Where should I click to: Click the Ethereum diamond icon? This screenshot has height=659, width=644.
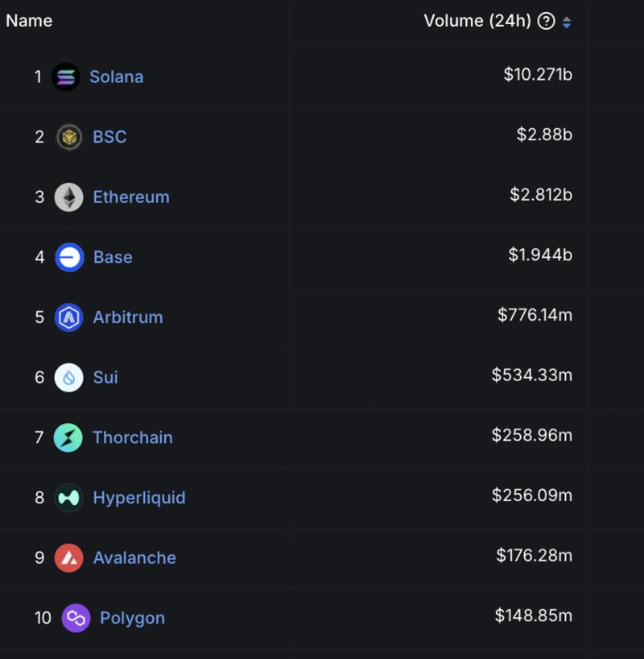(x=69, y=197)
